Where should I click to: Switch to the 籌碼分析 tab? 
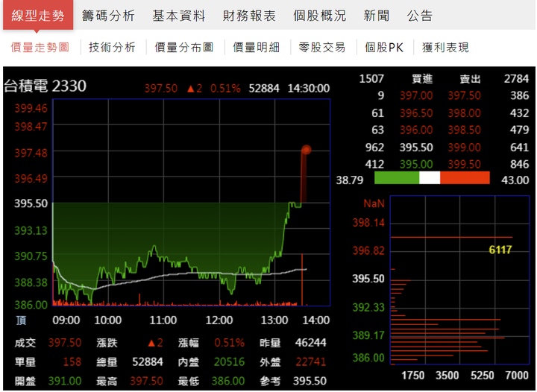(108, 16)
